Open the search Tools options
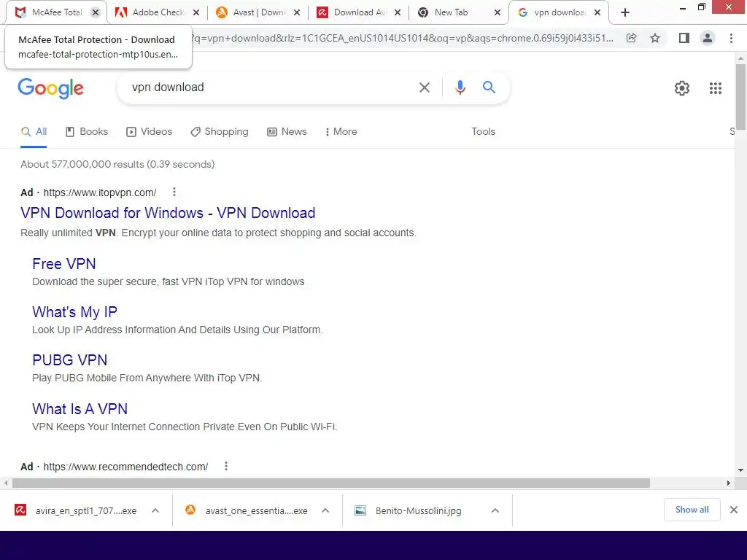This screenshot has height=560, width=747. 483,132
